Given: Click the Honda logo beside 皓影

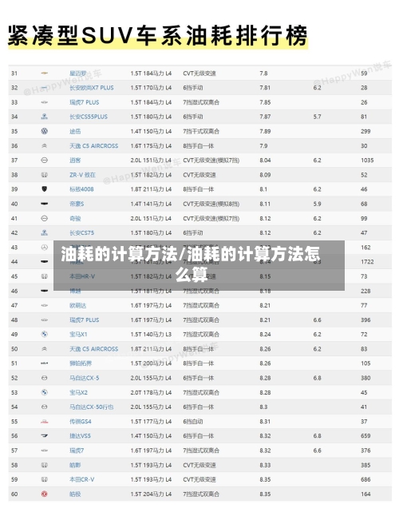Looking at the screenshot, I should tap(45, 465).
